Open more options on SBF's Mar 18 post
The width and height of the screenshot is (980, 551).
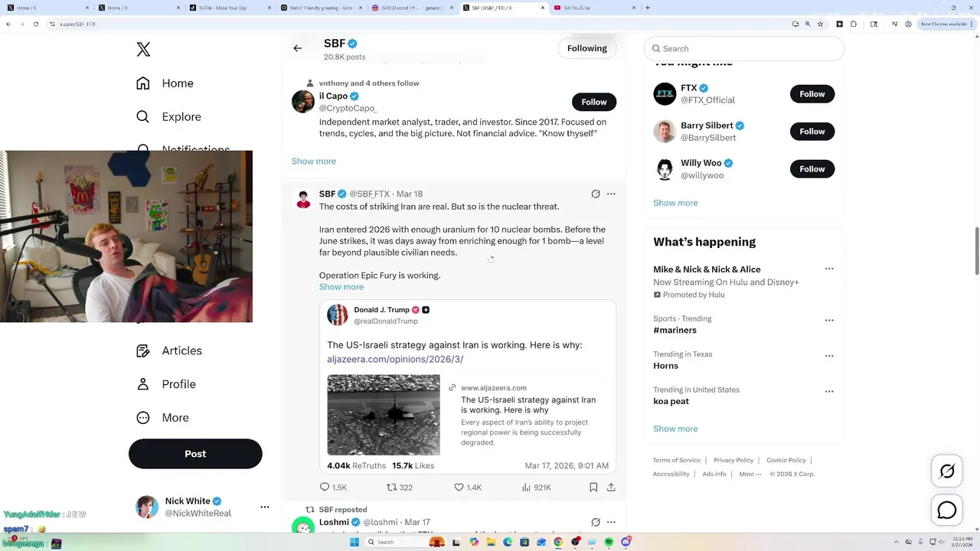(x=611, y=194)
